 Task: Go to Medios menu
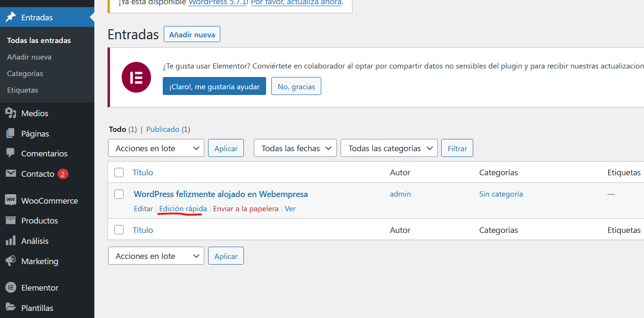[x=35, y=113]
